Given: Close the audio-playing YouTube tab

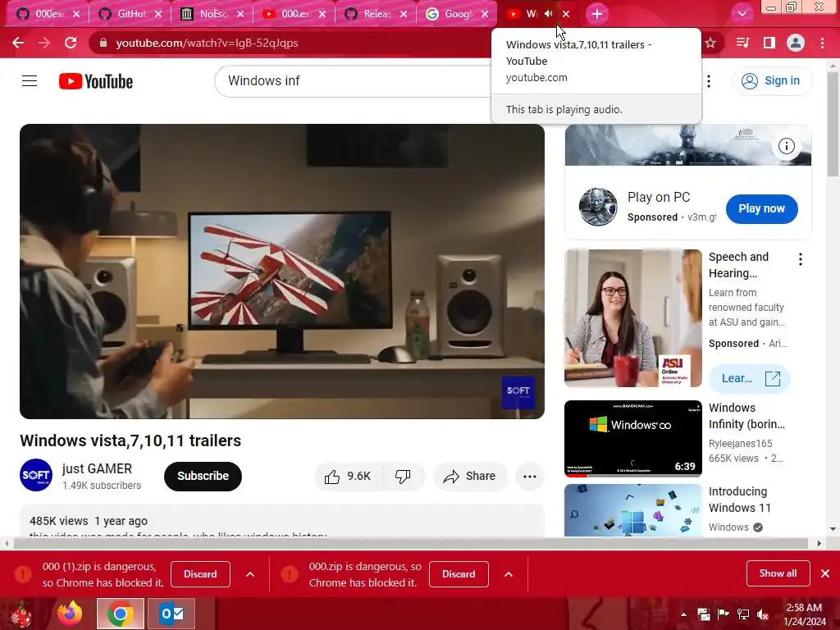Looking at the screenshot, I should [566, 14].
